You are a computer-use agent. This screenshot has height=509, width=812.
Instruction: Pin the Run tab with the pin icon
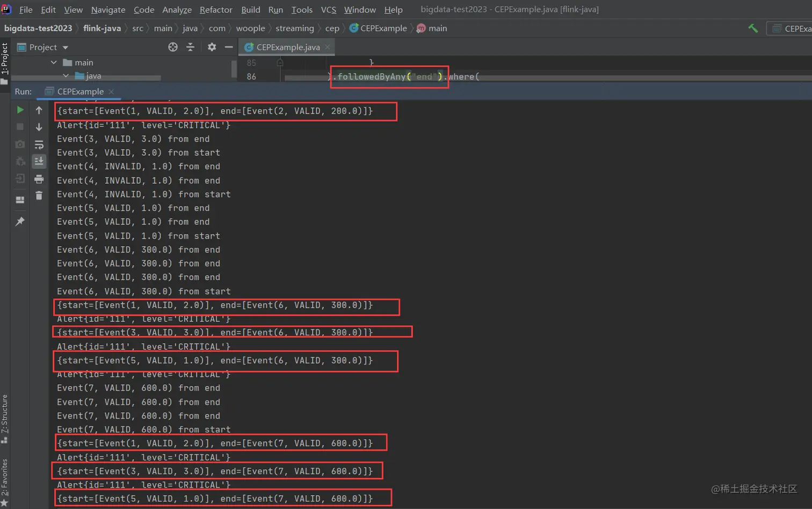[x=20, y=221]
